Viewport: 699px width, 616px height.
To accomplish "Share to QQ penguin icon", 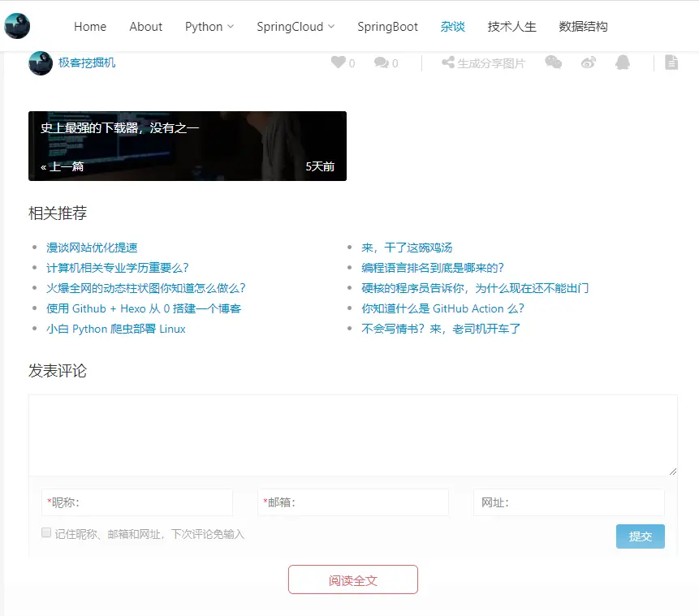I will [623, 62].
